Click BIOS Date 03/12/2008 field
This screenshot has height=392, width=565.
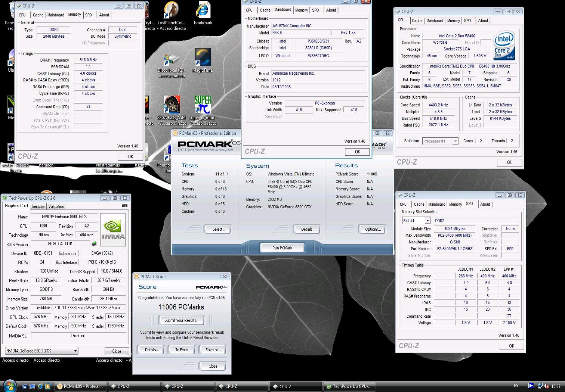click(x=318, y=87)
